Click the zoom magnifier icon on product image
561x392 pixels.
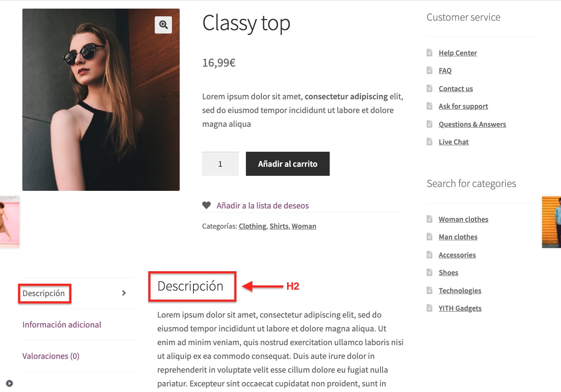point(163,25)
